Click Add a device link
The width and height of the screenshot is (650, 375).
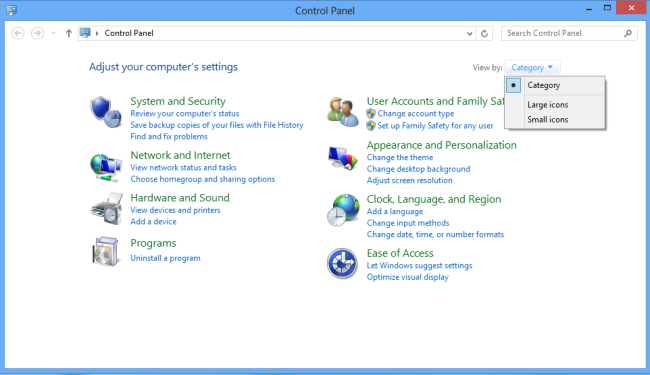coord(153,222)
